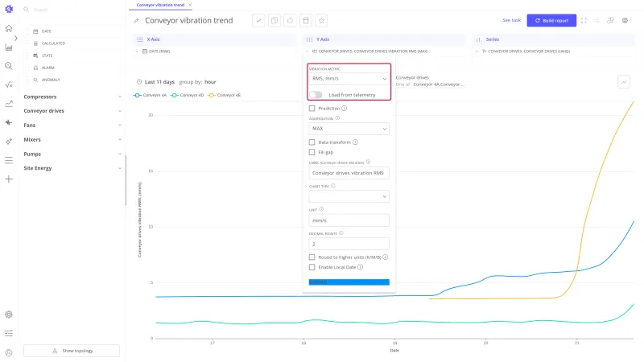Select the X Axis panel header

[x=214, y=39]
